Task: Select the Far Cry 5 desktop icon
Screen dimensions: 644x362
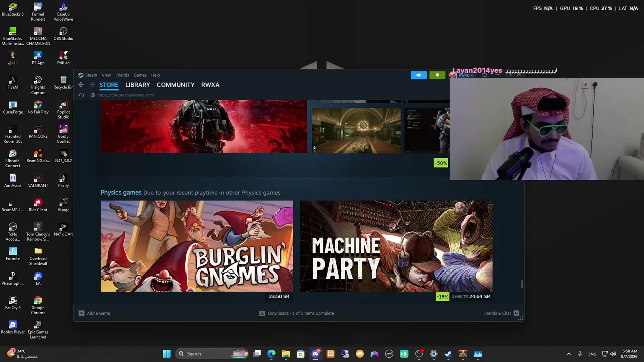Action: tap(13, 303)
